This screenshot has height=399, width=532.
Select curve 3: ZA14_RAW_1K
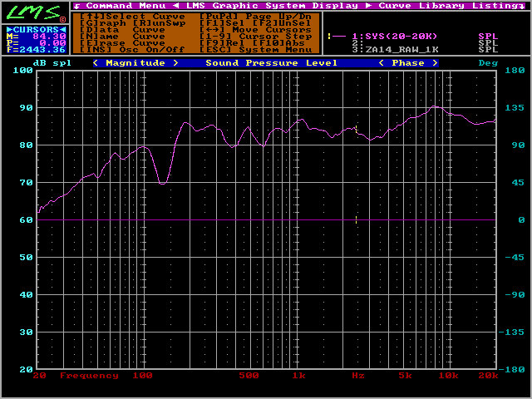[396, 50]
